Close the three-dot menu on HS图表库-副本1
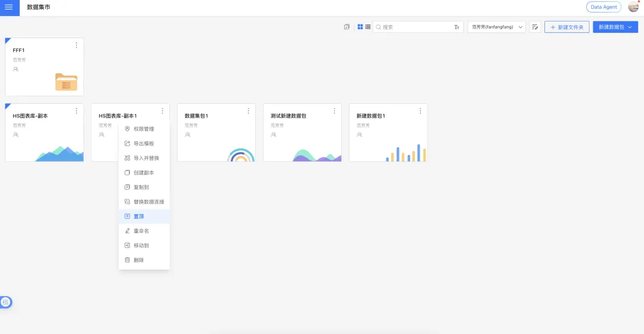 pyautogui.click(x=162, y=111)
